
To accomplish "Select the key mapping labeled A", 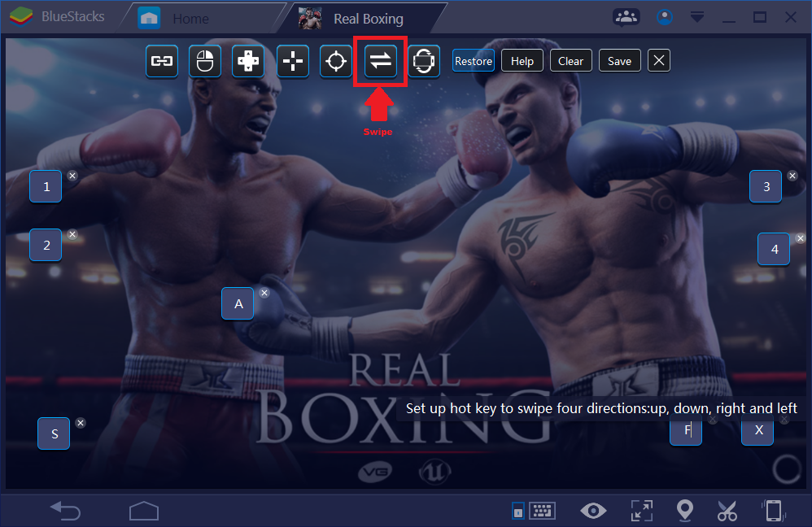I will (x=238, y=303).
